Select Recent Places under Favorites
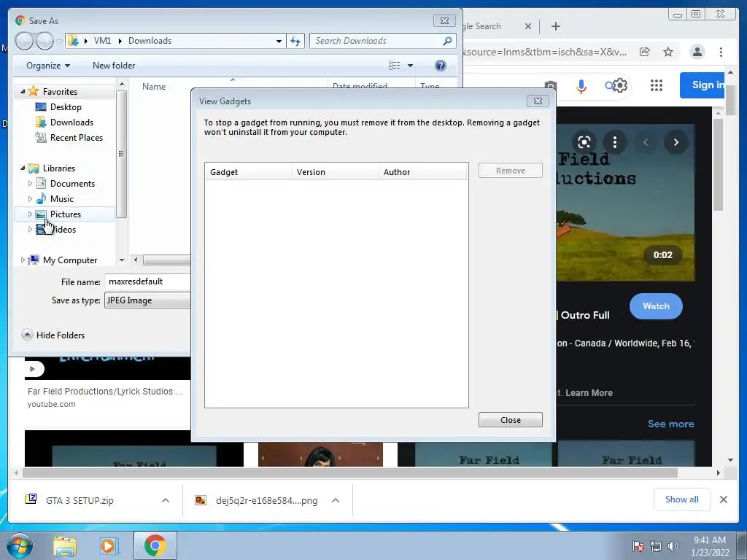 click(x=76, y=138)
